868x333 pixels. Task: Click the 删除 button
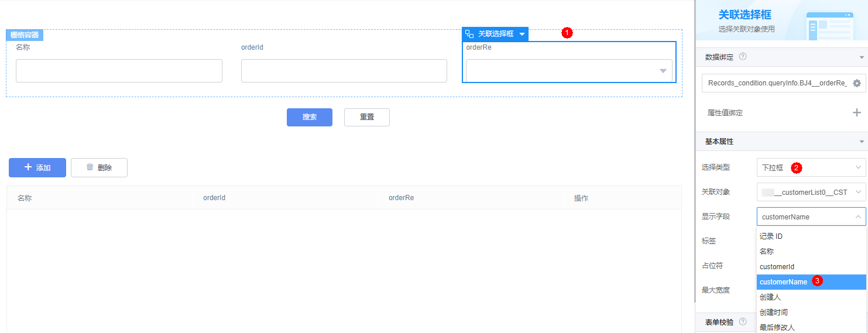click(99, 167)
